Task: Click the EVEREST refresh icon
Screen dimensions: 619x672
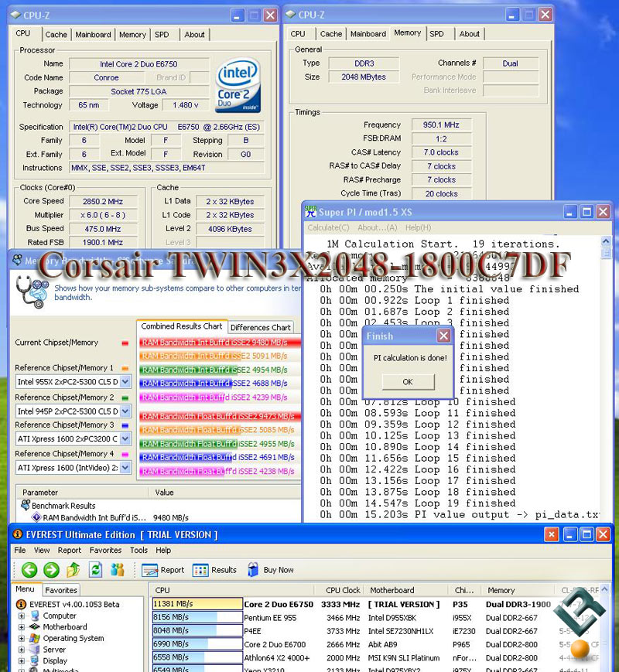Action: pos(95,570)
